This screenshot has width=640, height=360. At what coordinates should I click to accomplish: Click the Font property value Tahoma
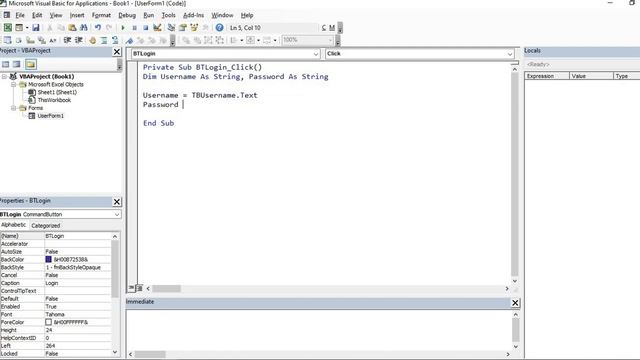pyautogui.click(x=78, y=314)
